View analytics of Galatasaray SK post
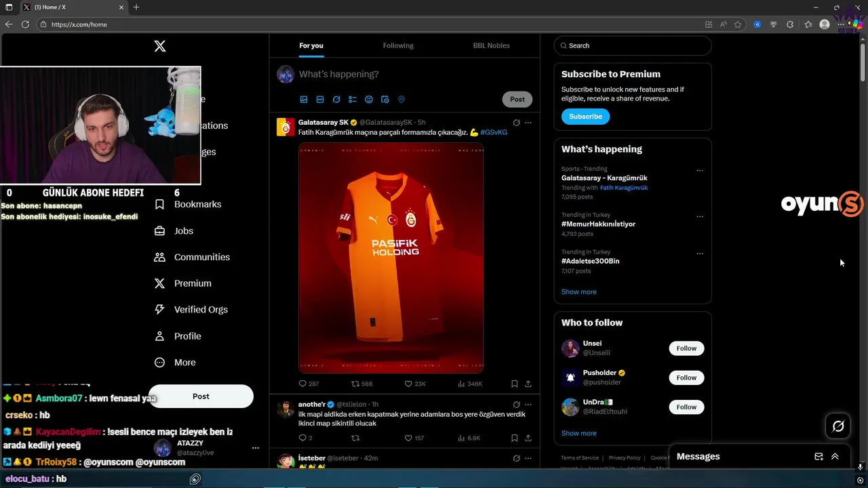 pos(470,384)
